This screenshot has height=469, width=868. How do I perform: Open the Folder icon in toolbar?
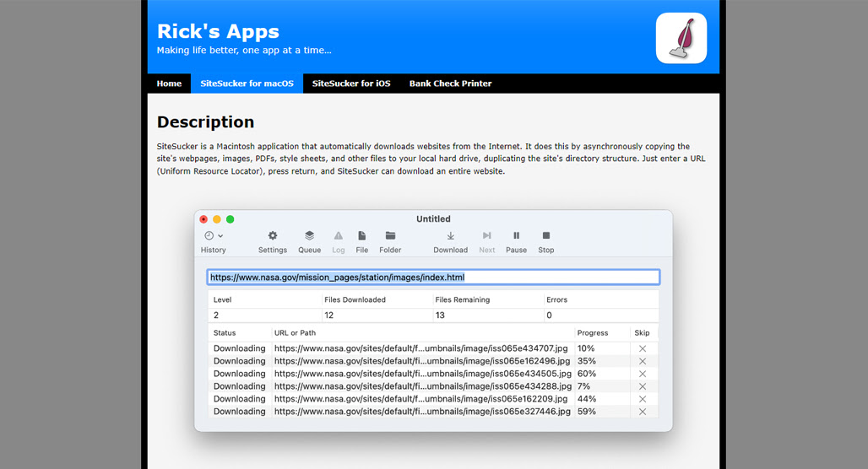(x=390, y=235)
